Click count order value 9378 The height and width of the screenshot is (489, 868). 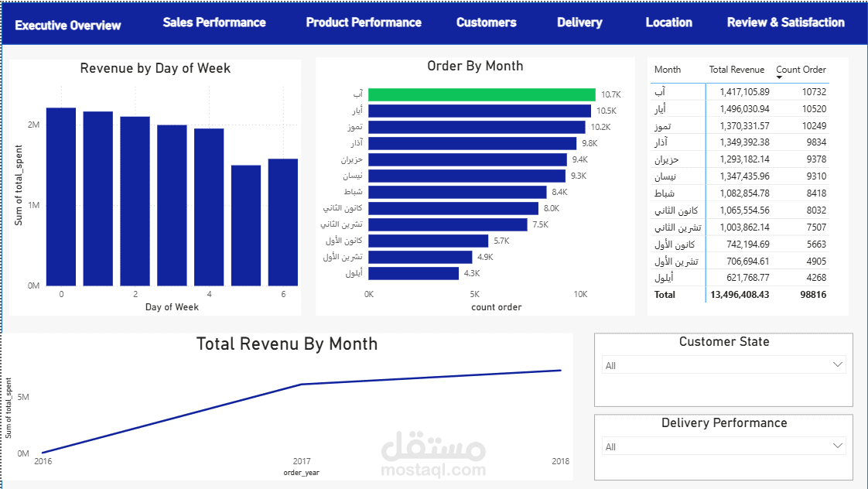point(816,159)
